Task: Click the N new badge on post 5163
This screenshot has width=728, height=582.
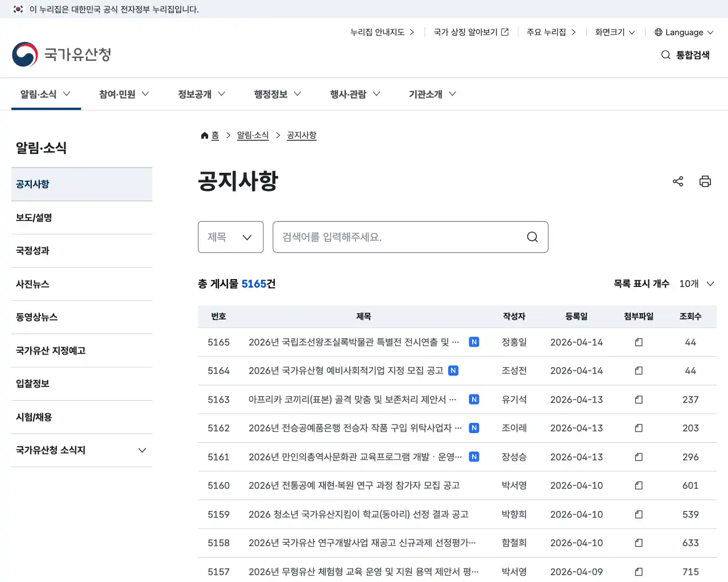Action: 474,400
